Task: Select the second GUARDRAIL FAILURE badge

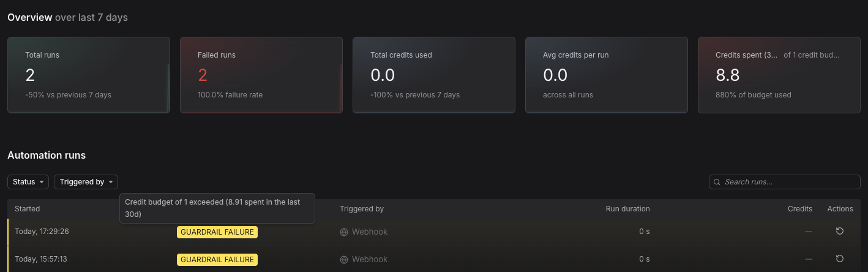Action: pos(217,260)
